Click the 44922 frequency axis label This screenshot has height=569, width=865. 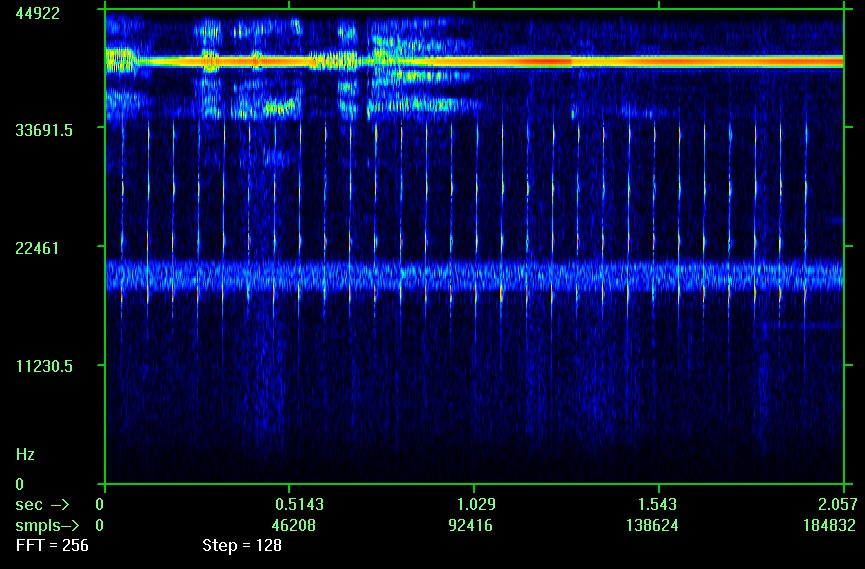[38, 14]
